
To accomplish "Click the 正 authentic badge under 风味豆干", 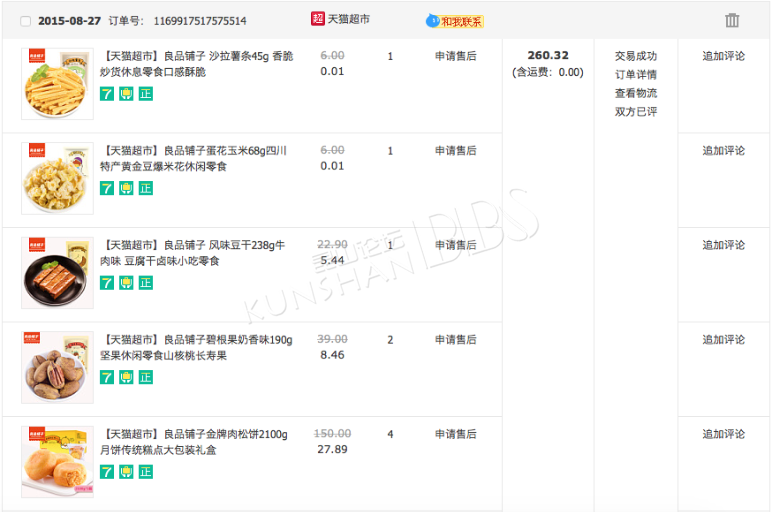I will point(146,283).
